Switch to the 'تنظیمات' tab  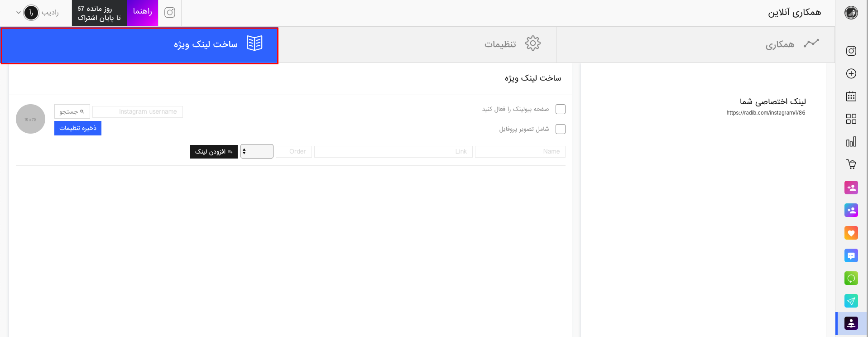click(512, 44)
